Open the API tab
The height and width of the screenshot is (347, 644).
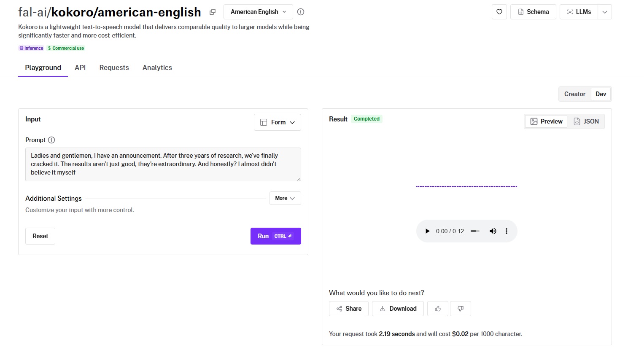click(x=80, y=67)
